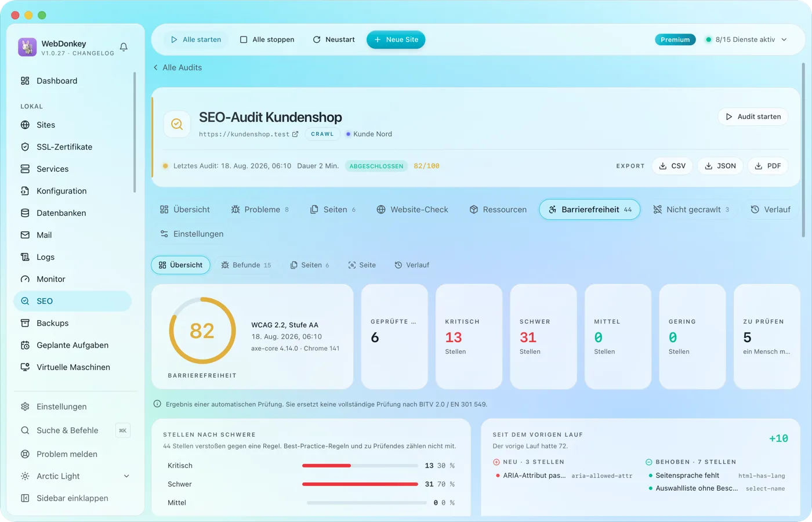Open the Ressourcen tab
This screenshot has height=522, width=812.
click(x=498, y=209)
